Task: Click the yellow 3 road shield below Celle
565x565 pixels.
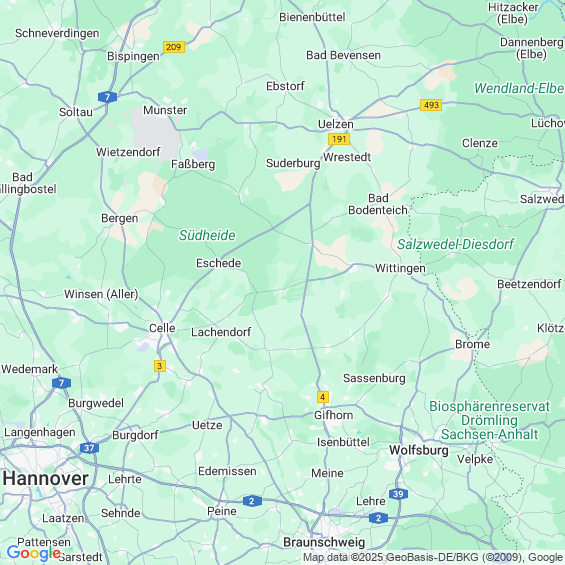Action: [x=160, y=366]
